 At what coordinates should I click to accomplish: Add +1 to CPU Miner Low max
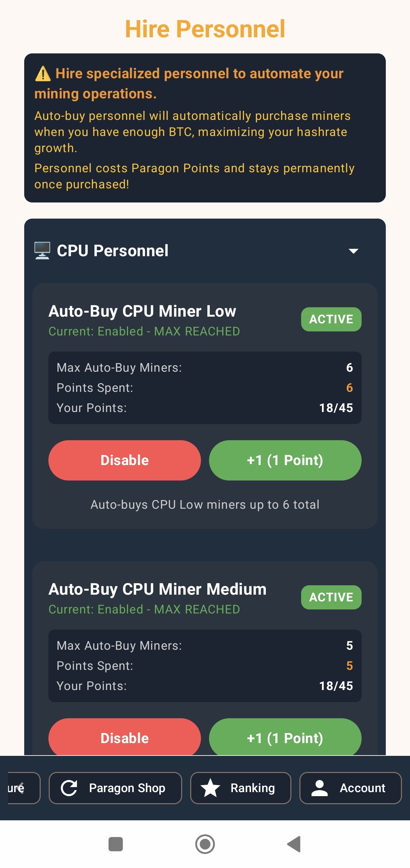point(285,460)
